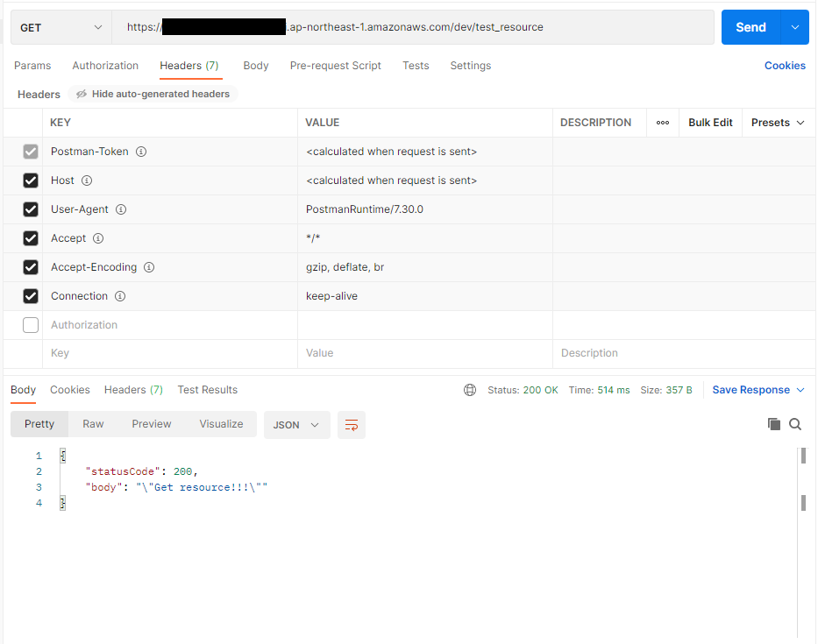This screenshot has height=644, width=818.
Task: Copy response body using copy icon
Action: 774,424
